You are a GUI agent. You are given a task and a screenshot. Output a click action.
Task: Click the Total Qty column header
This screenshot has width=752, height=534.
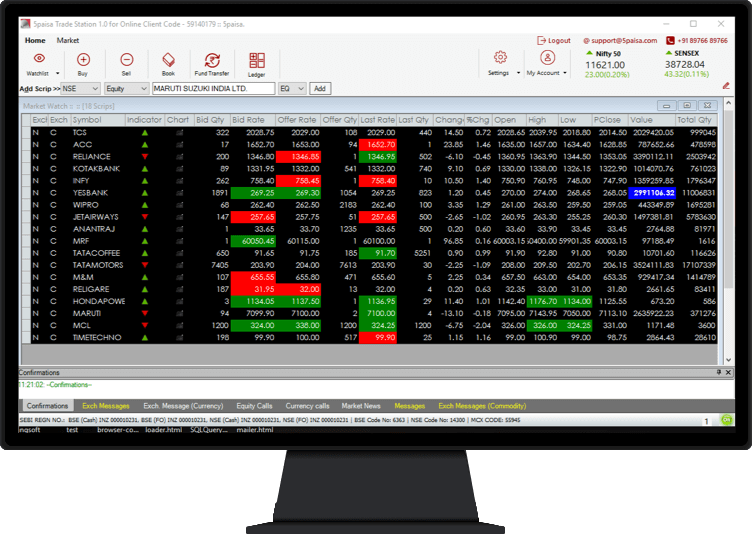696,120
